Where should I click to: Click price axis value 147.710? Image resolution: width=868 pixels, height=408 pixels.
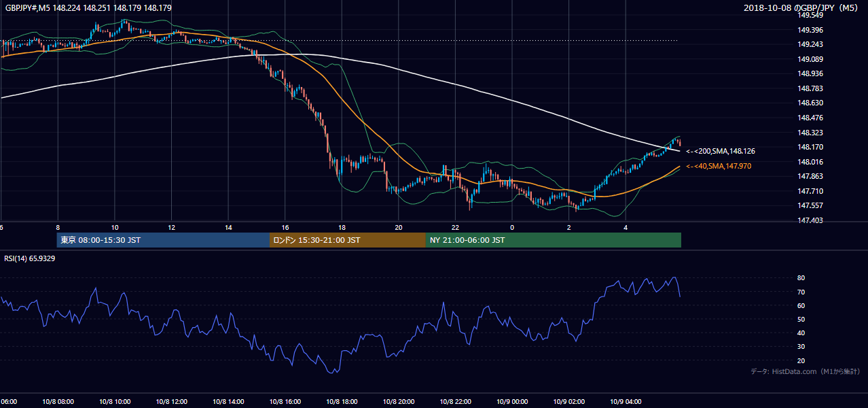[x=810, y=191]
